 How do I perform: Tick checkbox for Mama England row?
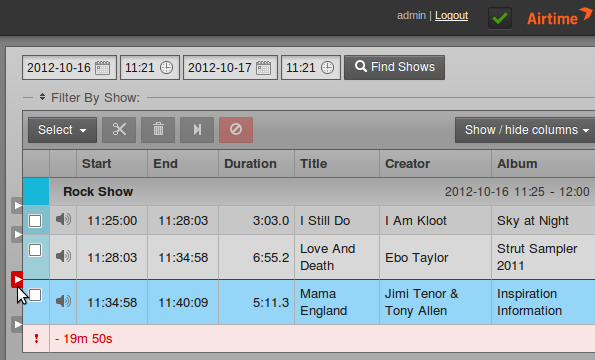(x=35, y=295)
